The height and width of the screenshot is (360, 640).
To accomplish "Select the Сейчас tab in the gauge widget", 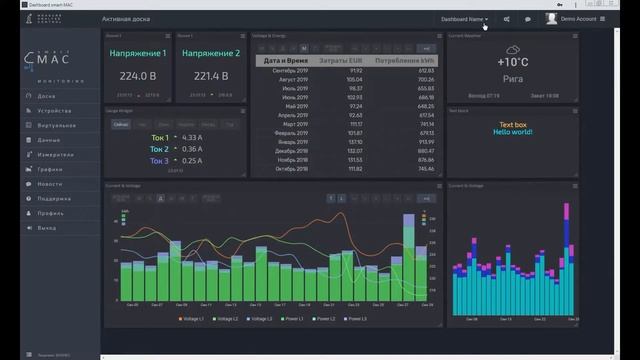I will coord(121,124).
